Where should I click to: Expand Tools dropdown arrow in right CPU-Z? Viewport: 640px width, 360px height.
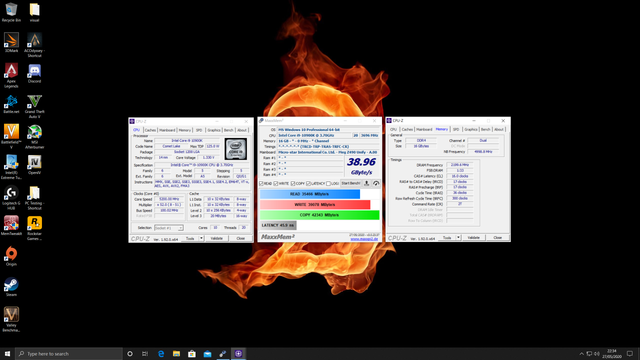(458, 238)
